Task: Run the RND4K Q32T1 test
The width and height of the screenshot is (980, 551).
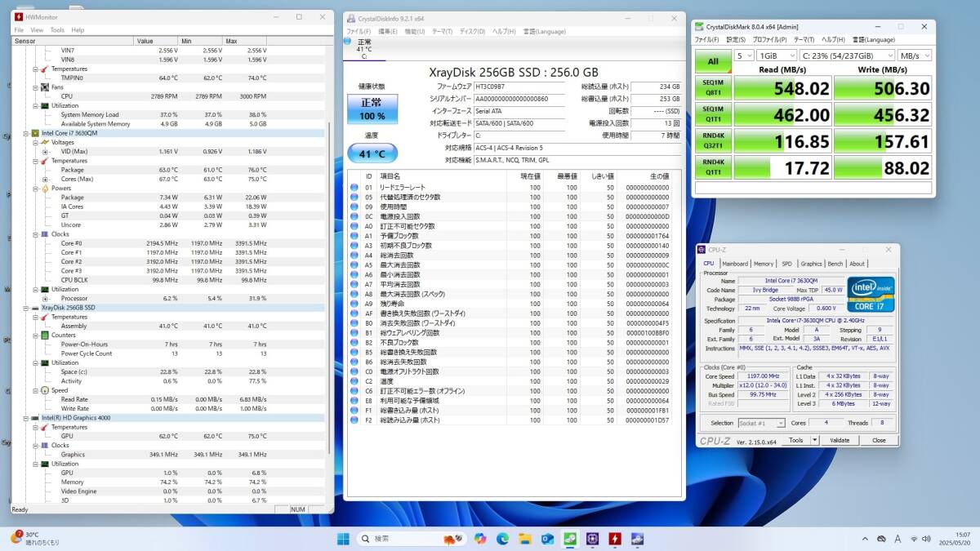Action: [713, 141]
